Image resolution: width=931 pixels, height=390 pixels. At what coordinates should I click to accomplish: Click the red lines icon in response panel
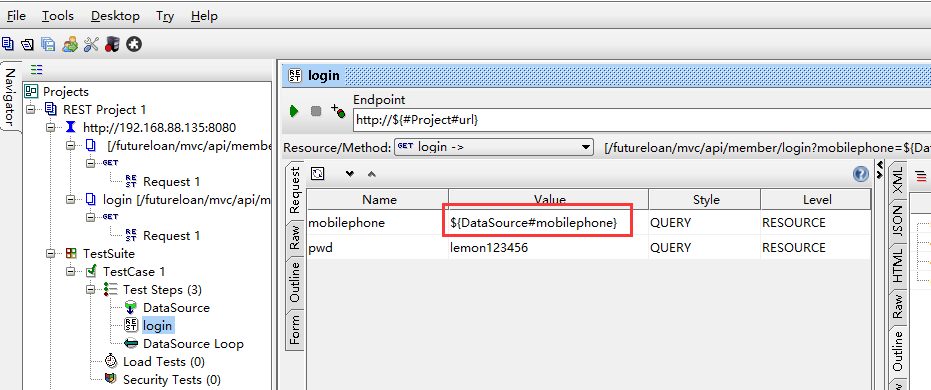(921, 176)
